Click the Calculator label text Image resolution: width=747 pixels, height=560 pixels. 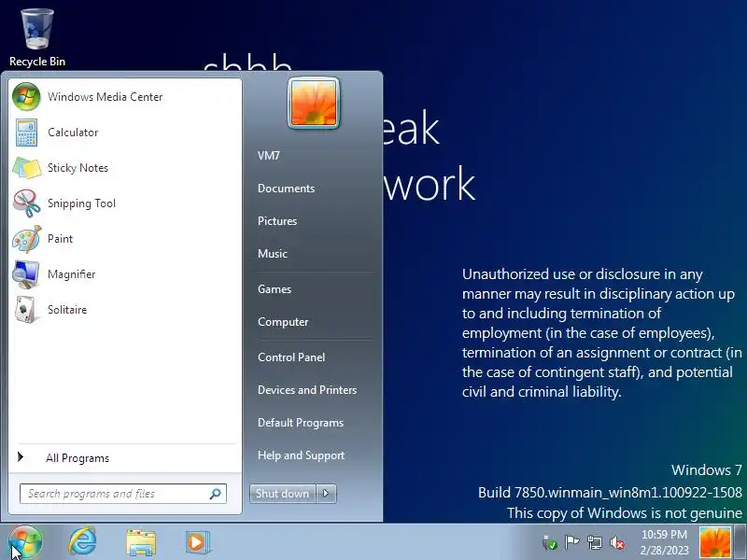(73, 133)
